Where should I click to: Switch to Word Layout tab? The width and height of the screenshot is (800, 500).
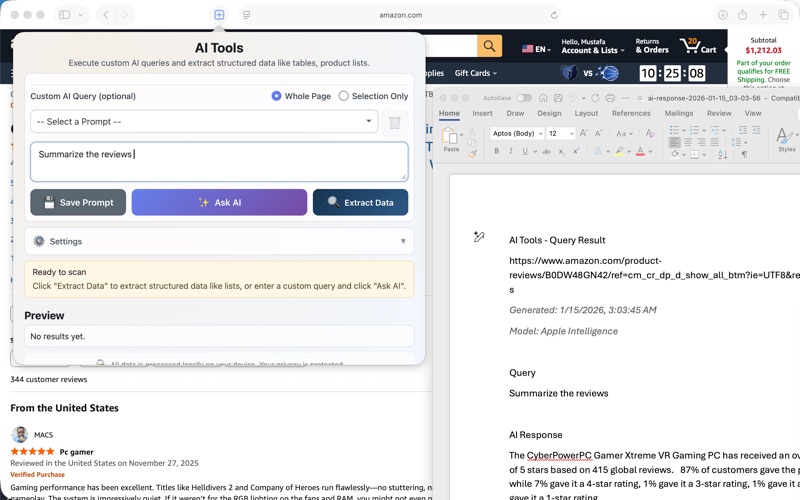click(x=586, y=113)
